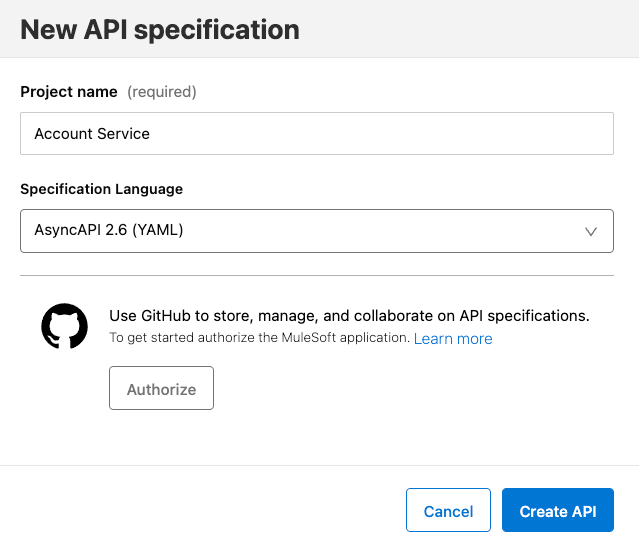Cancel the new API specification dialog
The image size is (639, 545).
(x=448, y=510)
